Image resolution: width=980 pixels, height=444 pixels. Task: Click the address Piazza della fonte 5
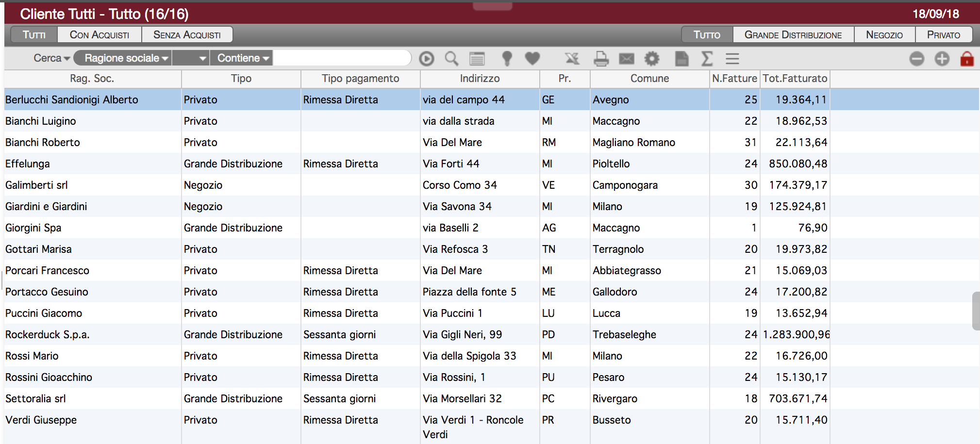(x=469, y=292)
